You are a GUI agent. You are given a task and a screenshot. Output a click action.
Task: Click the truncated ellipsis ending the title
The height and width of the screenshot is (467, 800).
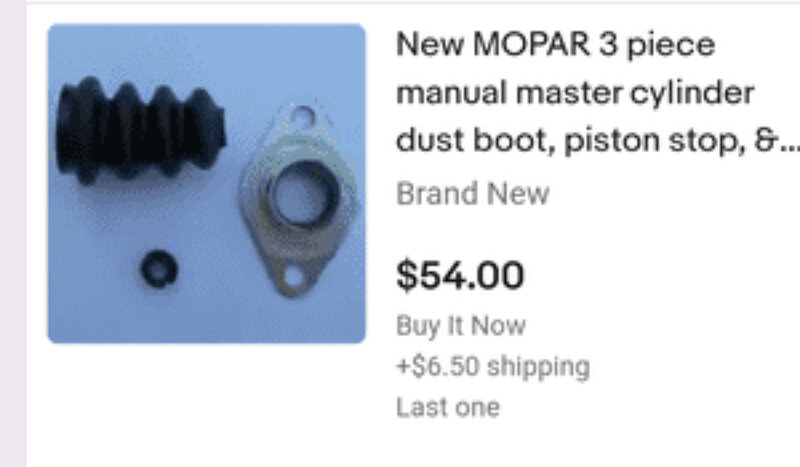[x=789, y=143]
